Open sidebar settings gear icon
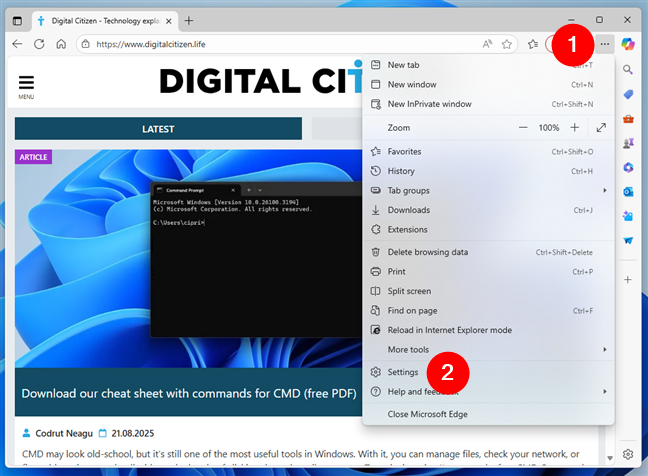 tap(628, 454)
